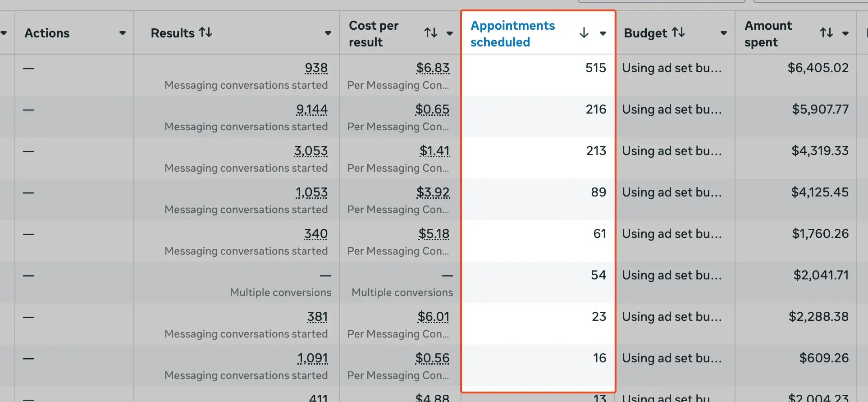The width and height of the screenshot is (868, 402).
Task: Click the Cost per result sort arrows
Action: (430, 32)
